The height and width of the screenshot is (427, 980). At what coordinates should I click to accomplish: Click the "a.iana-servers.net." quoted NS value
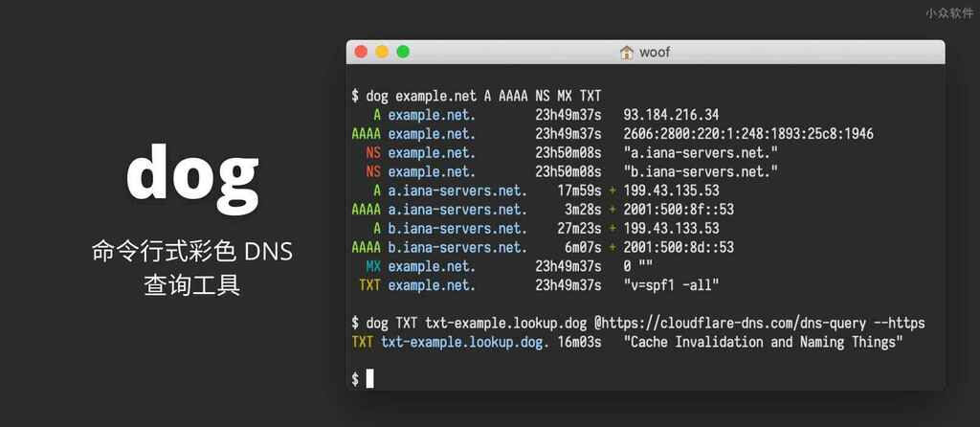coord(700,152)
